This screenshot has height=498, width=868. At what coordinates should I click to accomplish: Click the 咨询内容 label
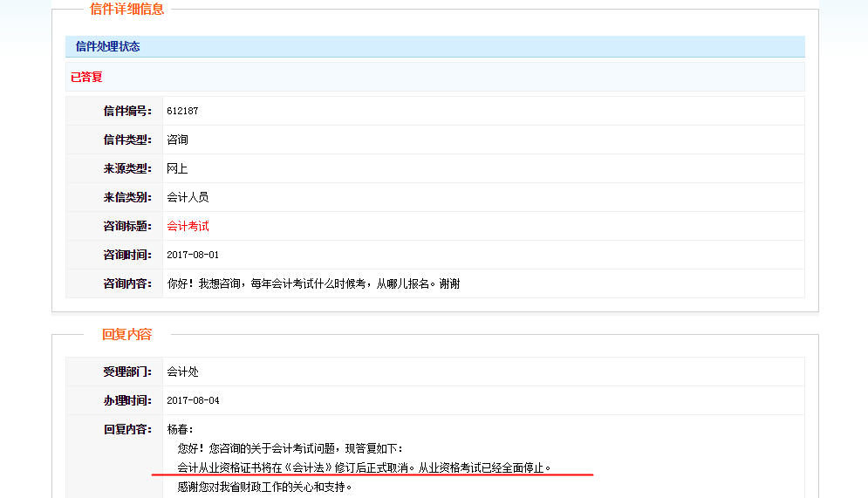[x=127, y=283]
